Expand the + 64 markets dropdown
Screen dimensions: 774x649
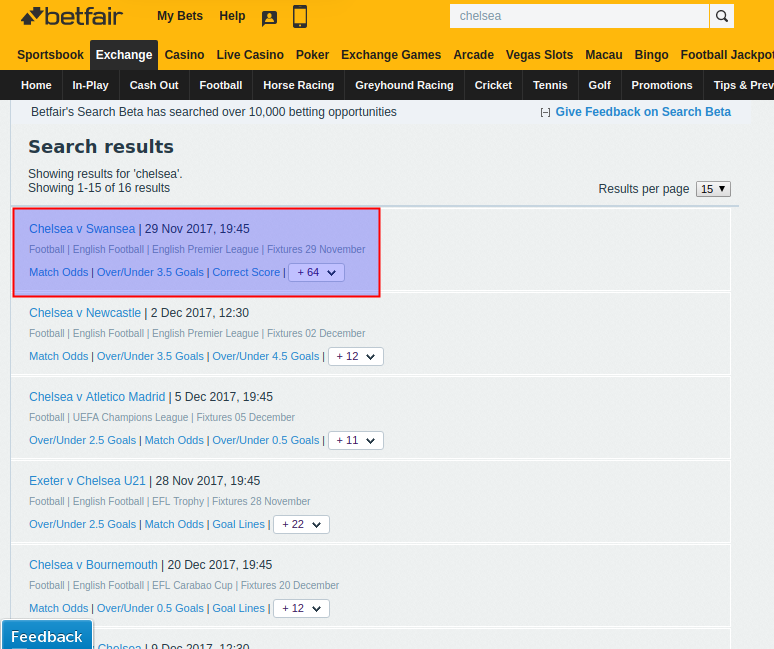point(316,272)
